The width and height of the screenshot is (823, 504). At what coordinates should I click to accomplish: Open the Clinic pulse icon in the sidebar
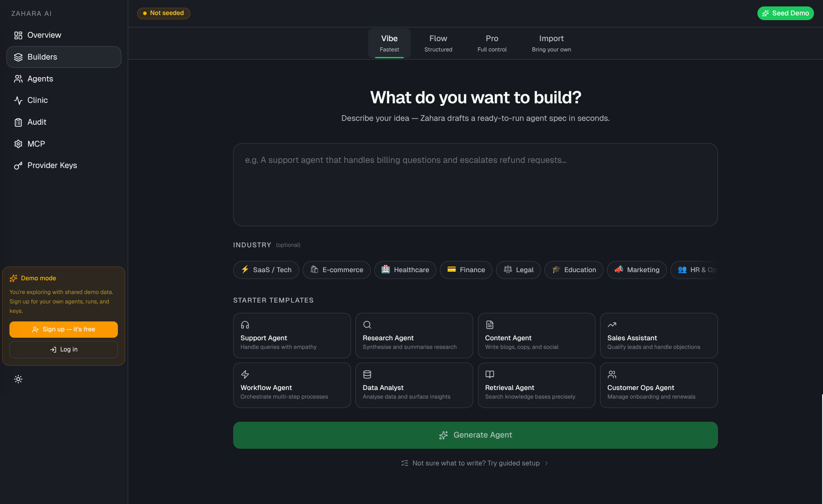18,100
